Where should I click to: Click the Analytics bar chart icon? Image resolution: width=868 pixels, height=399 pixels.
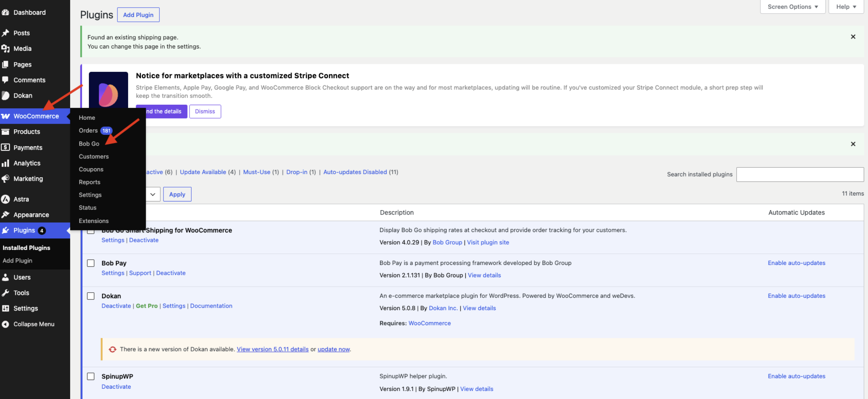5,163
